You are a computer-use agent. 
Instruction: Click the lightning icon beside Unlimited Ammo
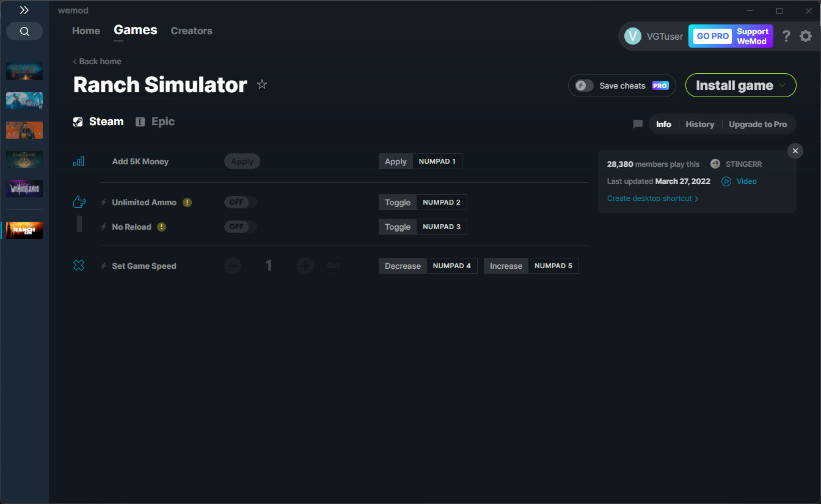pyautogui.click(x=104, y=202)
